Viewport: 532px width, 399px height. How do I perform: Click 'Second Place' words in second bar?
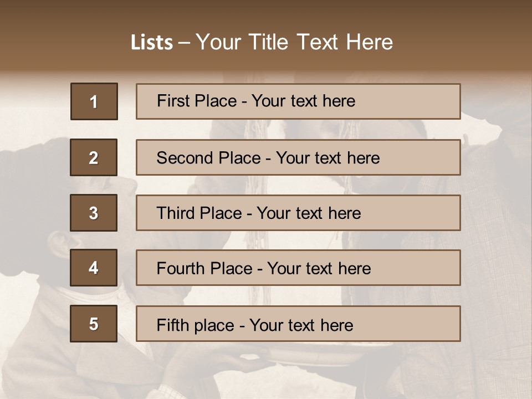coord(208,158)
